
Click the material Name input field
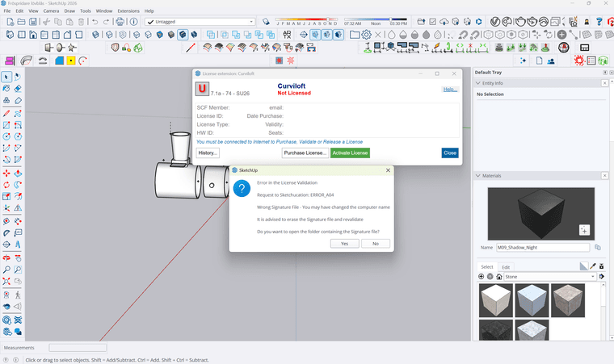[542, 248]
